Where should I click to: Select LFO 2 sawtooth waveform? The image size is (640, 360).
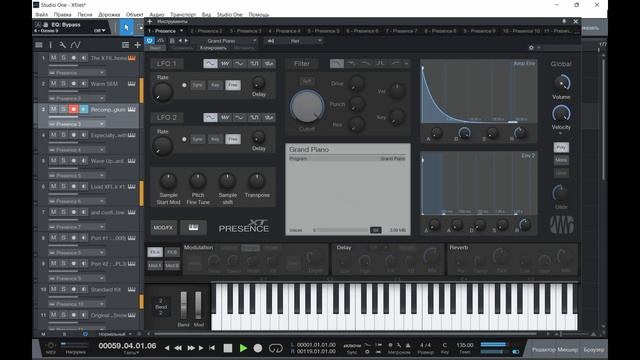(225, 118)
